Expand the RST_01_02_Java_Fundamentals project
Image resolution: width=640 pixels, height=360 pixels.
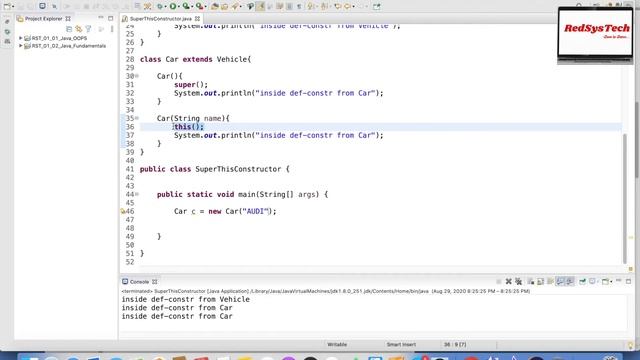pyautogui.click(x=21, y=46)
